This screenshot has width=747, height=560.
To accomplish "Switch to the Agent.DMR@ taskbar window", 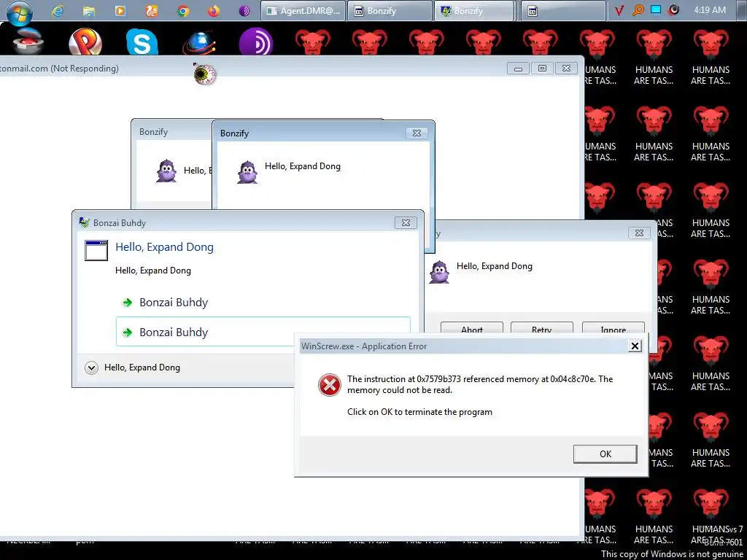I will coord(303,11).
